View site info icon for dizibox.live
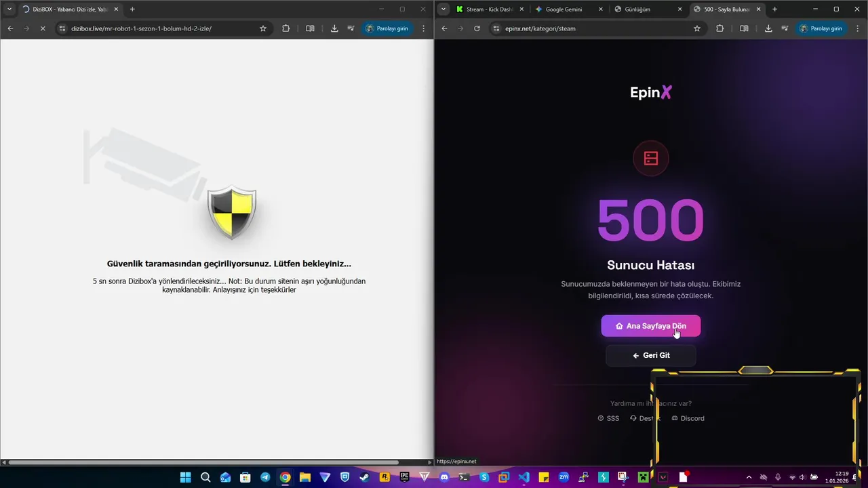The image size is (868, 488). (x=62, y=28)
